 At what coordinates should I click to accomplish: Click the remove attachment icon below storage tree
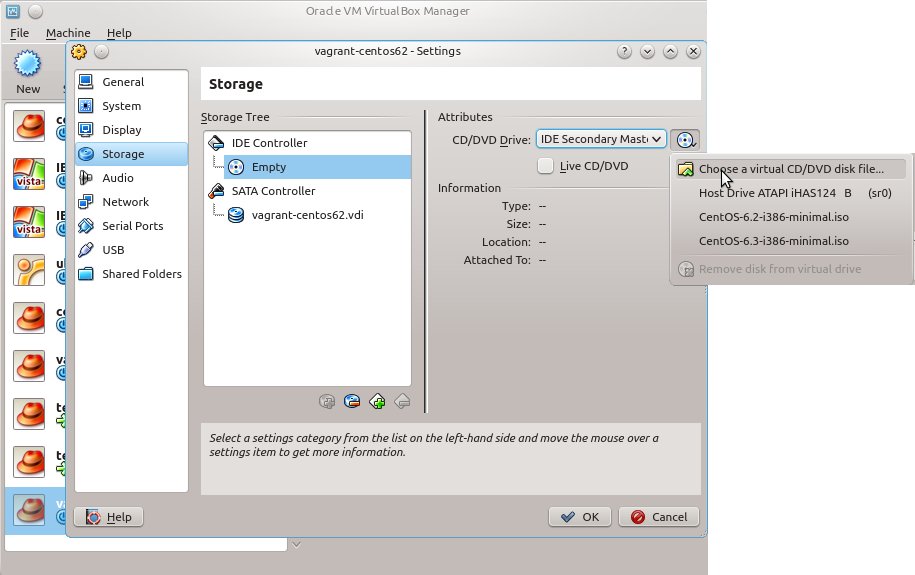352,402
